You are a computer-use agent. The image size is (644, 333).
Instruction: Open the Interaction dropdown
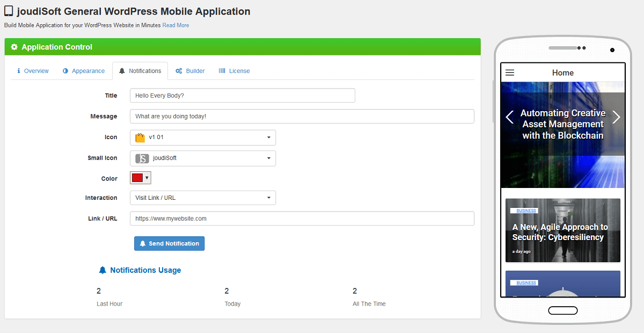pyautogui.click(x=203, y=198)
